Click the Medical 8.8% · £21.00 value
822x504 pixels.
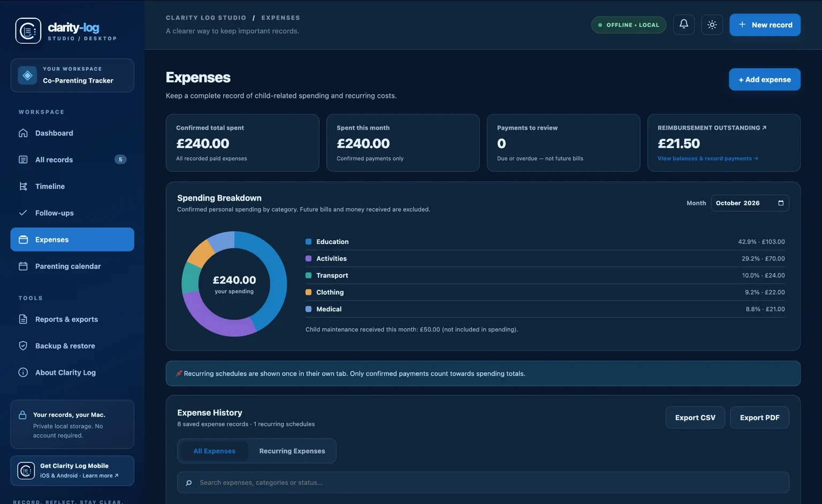coord(765,309)
